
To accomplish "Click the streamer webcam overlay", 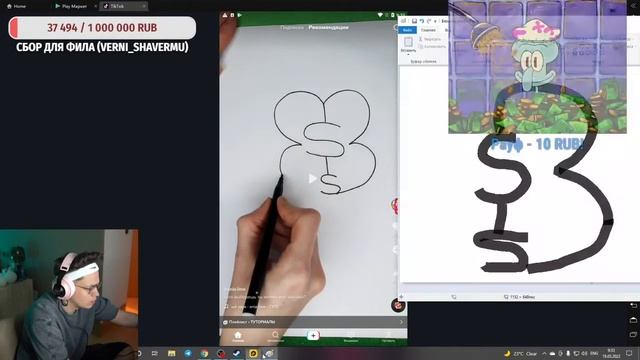I will 69,294.
